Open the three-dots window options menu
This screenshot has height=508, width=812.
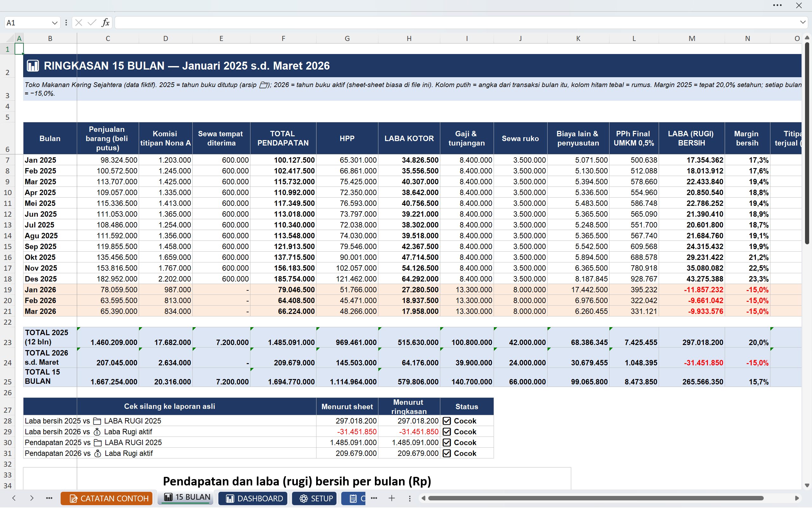click(777, 5)
